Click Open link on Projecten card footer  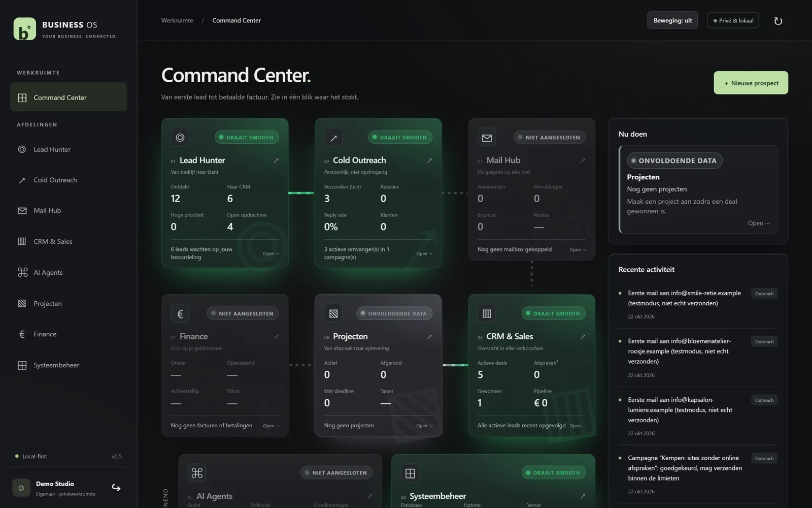424,426
